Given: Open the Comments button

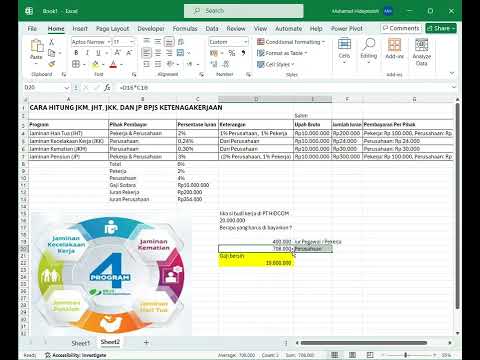Looking at the screenshot, I should 401,28.
